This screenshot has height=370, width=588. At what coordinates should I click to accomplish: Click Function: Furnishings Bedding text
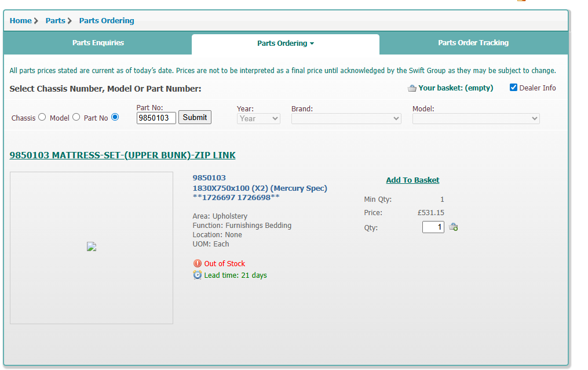click(242, 226)
